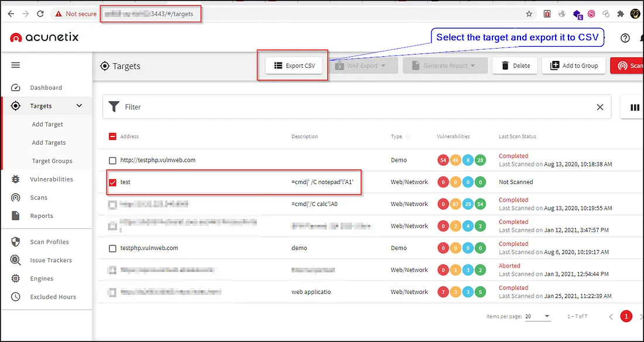The image size is (644, 342).
Task: Go to the previous page arrow
Action: [611, 316]
